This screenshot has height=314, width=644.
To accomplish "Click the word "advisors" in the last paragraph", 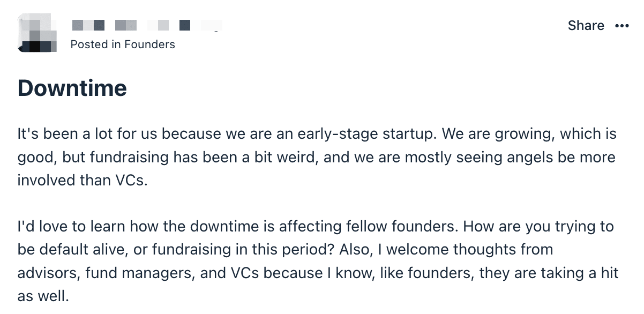I will point(49,273).
